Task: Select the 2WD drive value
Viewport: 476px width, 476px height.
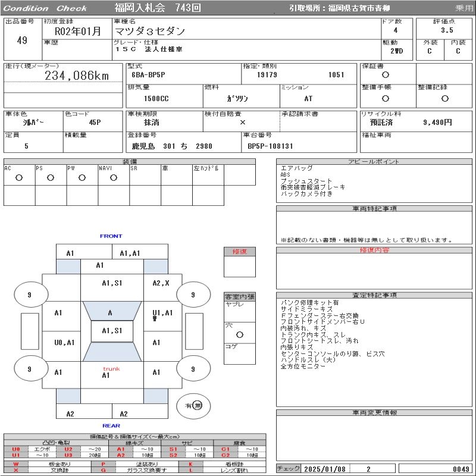Action: tap(397, 51)
